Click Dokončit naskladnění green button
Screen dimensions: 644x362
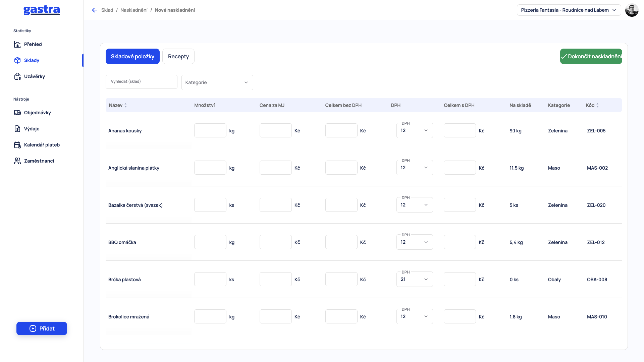point(591,56)
